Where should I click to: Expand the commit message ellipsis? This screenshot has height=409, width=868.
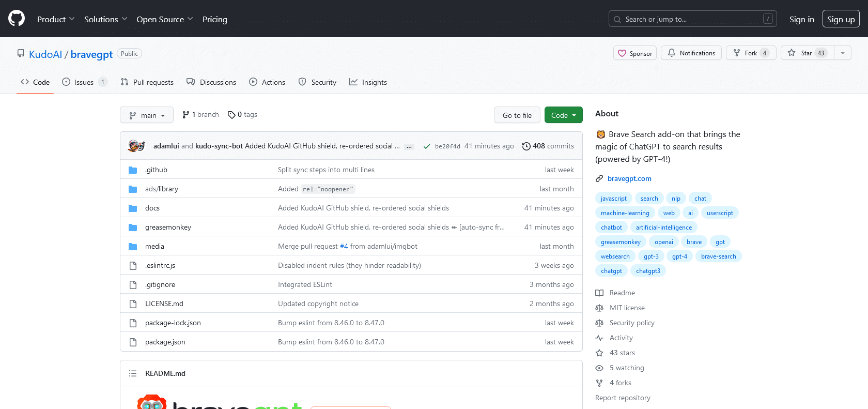coord(409,147)
